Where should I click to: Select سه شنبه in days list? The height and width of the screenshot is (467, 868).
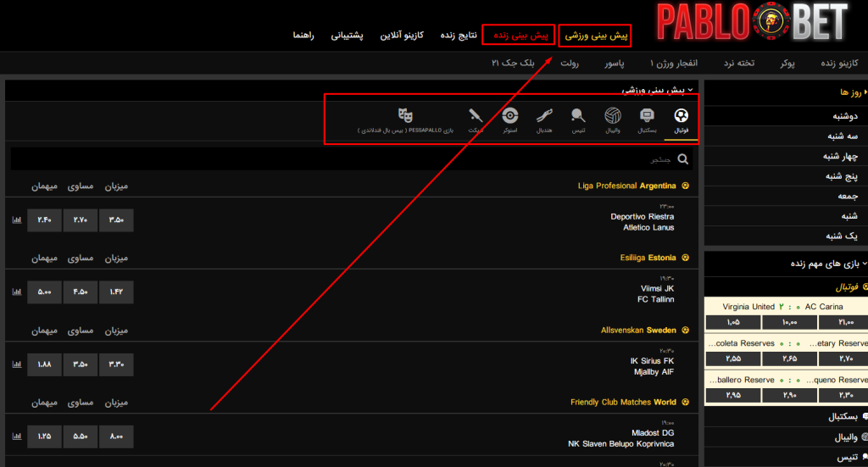pos(786,136)
